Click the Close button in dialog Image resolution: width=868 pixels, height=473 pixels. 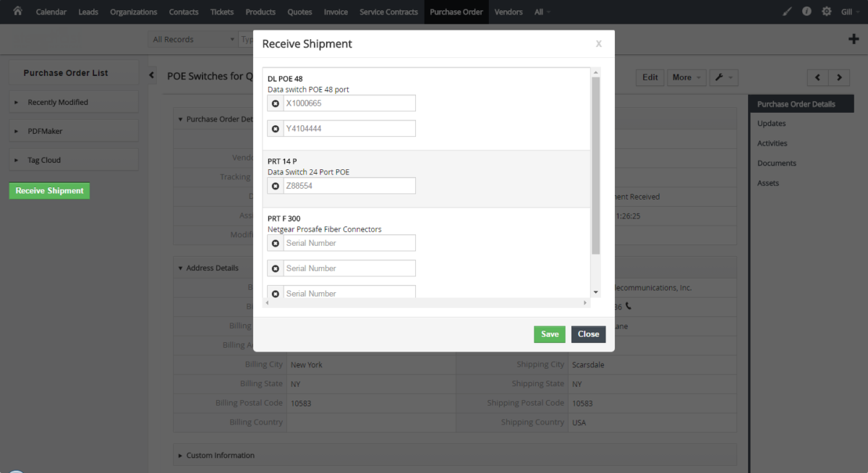pyautogui.click(x=588, y=334)
